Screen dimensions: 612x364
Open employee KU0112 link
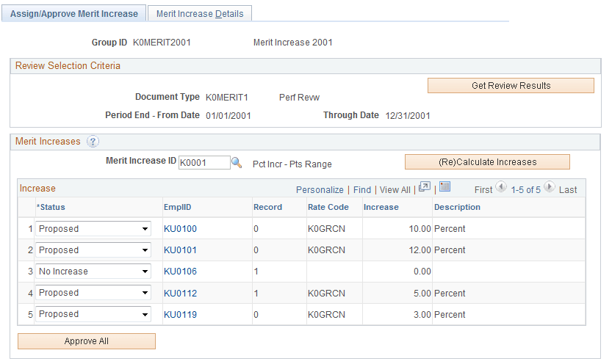point(180,293)
